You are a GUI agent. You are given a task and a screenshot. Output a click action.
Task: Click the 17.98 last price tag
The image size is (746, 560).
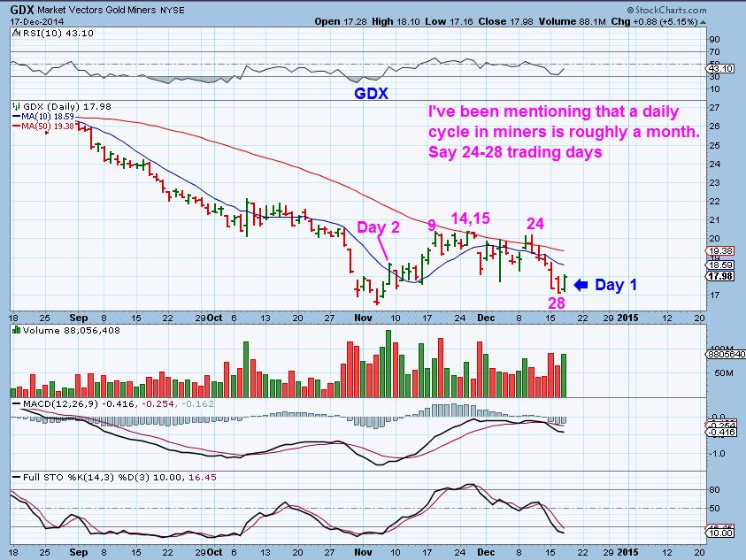[719, 276]
